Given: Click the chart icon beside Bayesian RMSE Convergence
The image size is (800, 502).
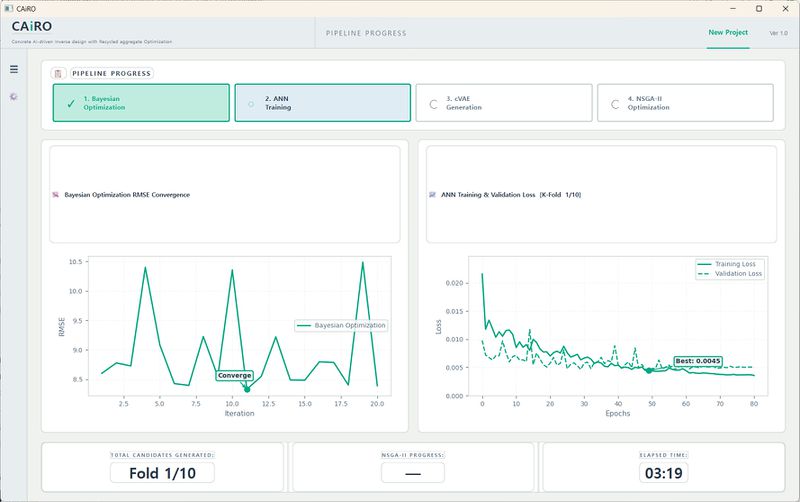Looking at the screenshot, I should pos(56,195).
